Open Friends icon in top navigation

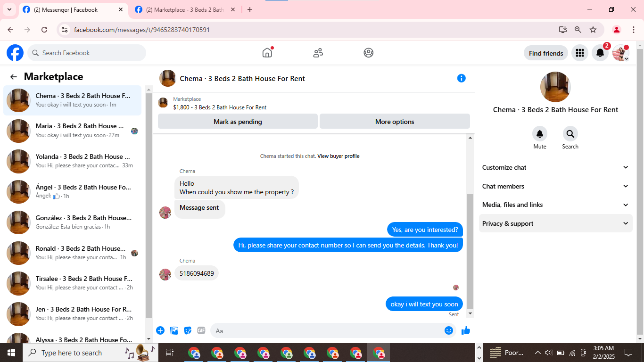pyautogui.click(x=318, y=53)
